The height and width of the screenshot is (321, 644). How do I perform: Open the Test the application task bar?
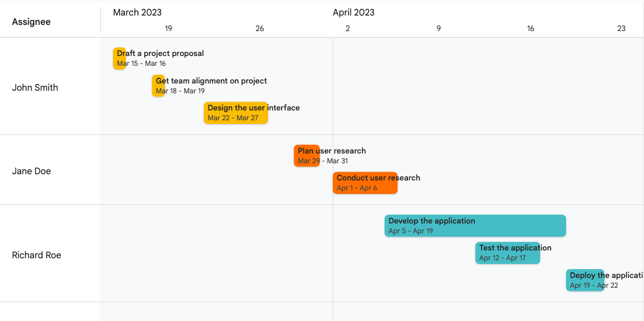tap(508, 253)
